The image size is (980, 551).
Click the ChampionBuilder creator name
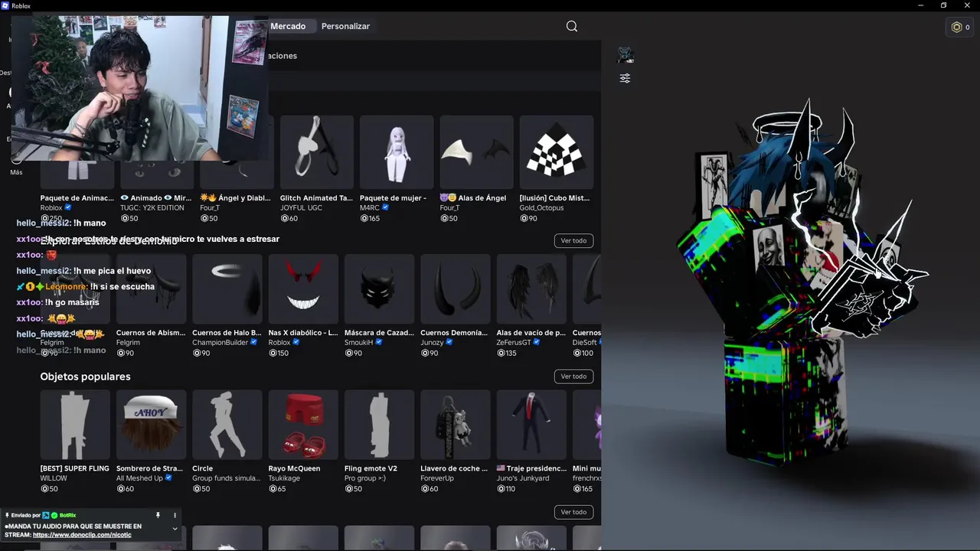point(220,343)
